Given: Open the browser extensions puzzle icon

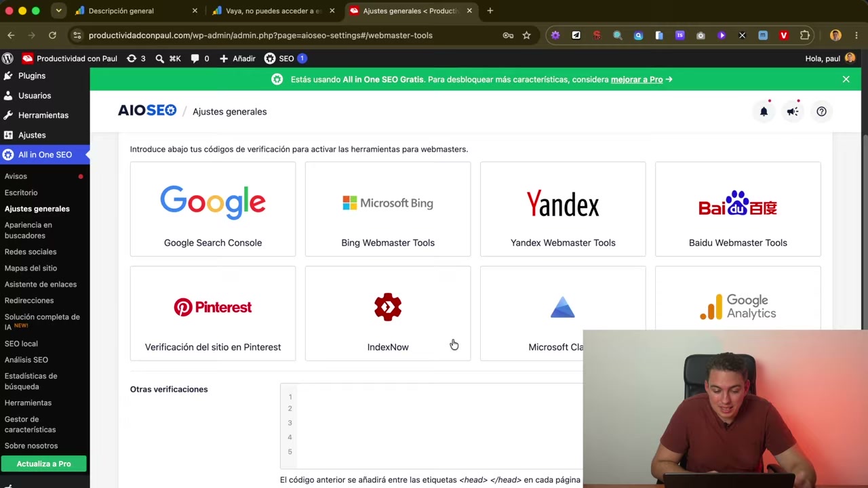Looking at the screenshot, I should (805, 35).
